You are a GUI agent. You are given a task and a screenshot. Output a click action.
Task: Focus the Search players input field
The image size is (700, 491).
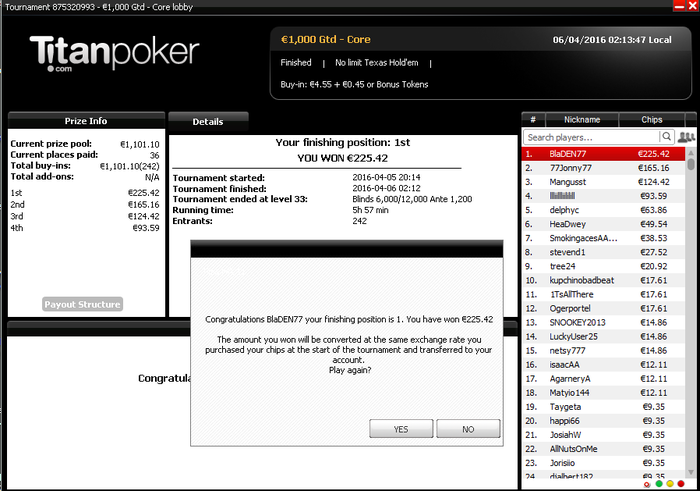pos(592,137)
